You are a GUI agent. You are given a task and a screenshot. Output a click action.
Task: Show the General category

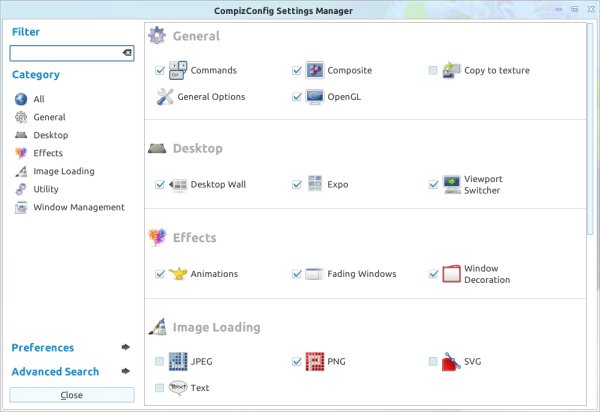49,117
